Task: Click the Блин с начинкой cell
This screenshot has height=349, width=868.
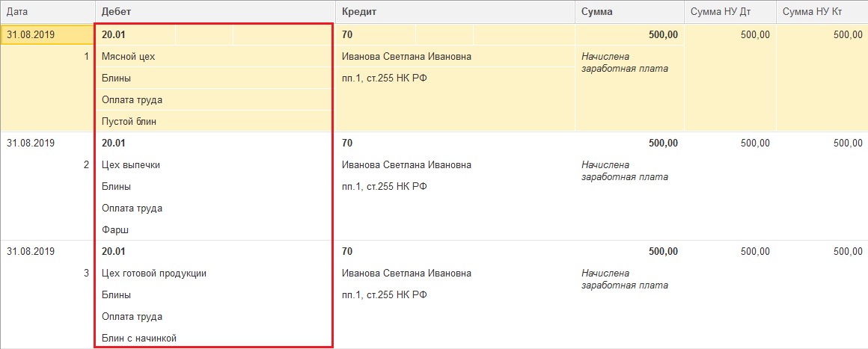Action: 138,339
